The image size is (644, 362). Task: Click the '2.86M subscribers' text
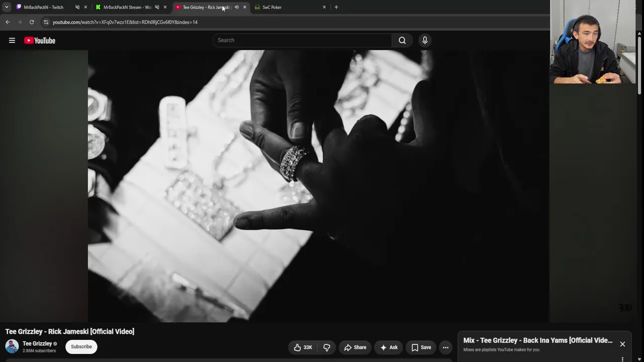[x=39, y=350]
